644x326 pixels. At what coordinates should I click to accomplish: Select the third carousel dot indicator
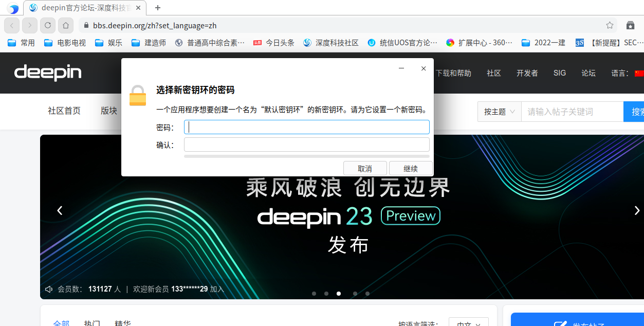[x=338, y=293]
